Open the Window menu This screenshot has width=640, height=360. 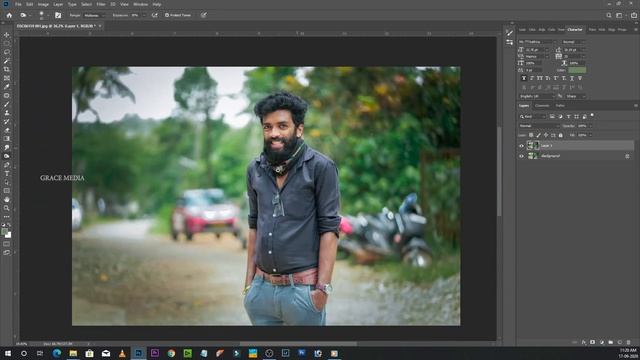[x=140, y=4]
